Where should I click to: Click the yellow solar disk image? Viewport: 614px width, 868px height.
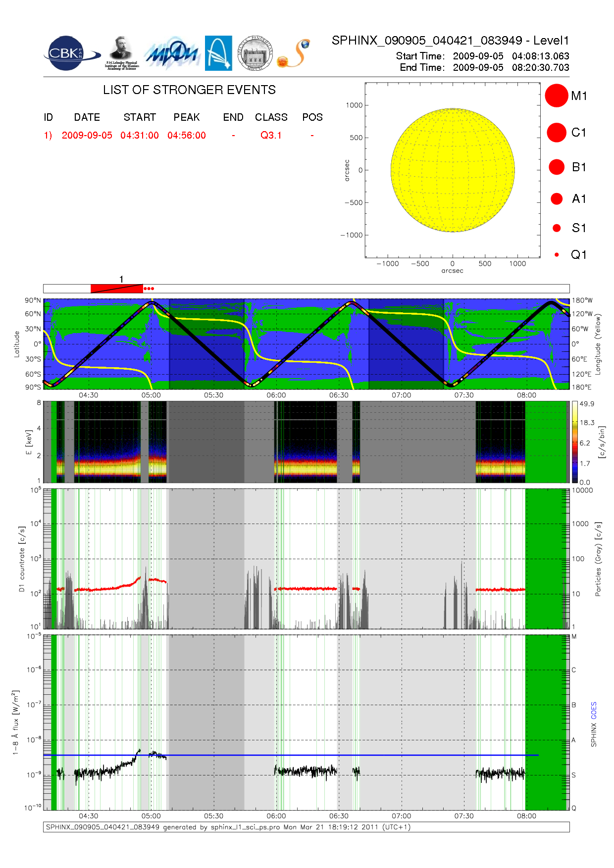452,170
